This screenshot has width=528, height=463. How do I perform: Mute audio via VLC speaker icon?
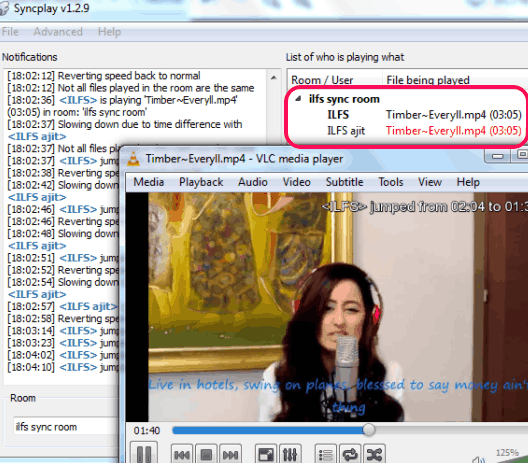[478, 460]
